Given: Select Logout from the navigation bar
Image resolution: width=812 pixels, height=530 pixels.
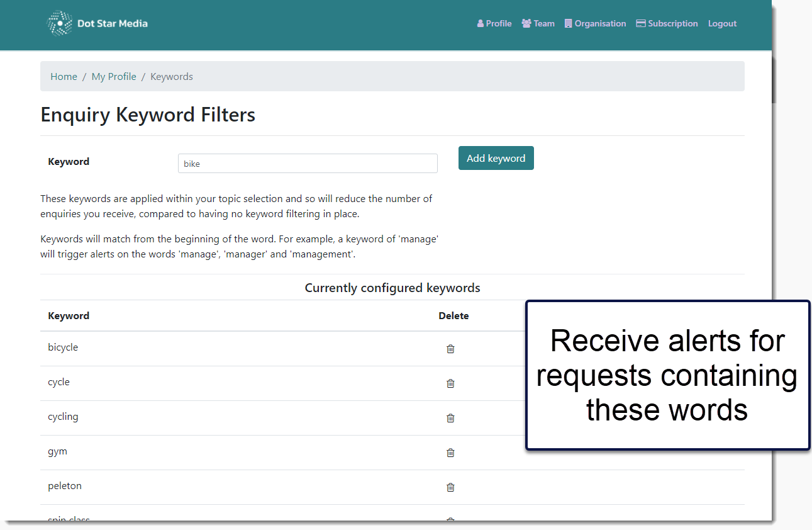Looking at the screenshot, I should pos(722,23).
